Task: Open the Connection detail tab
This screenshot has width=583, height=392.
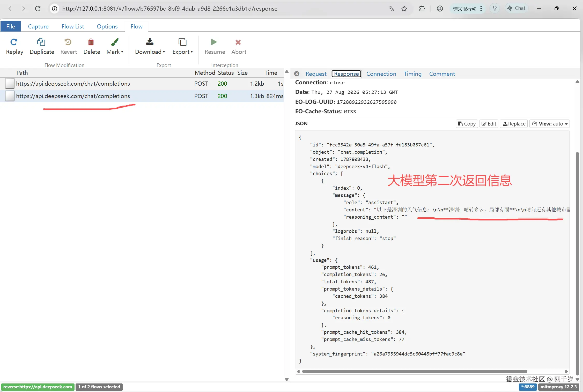Action: 381,74
